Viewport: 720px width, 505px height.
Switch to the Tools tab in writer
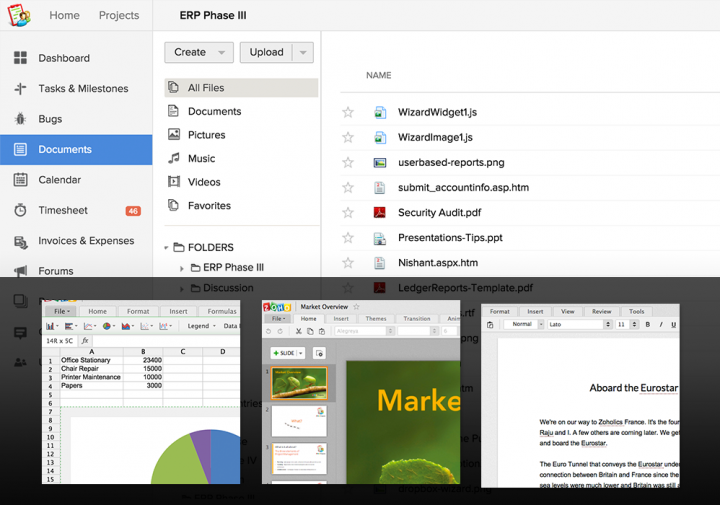click(x=636, y=311)
